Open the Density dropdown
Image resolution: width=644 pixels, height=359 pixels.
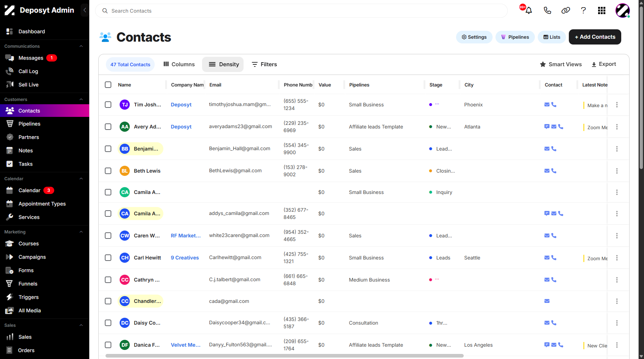[223, 64]
